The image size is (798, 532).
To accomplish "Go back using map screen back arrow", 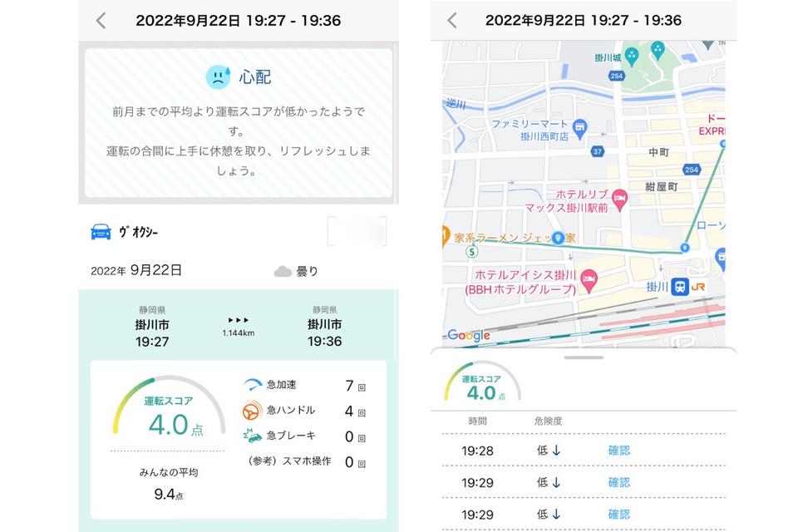I will [x=452, y=20].
